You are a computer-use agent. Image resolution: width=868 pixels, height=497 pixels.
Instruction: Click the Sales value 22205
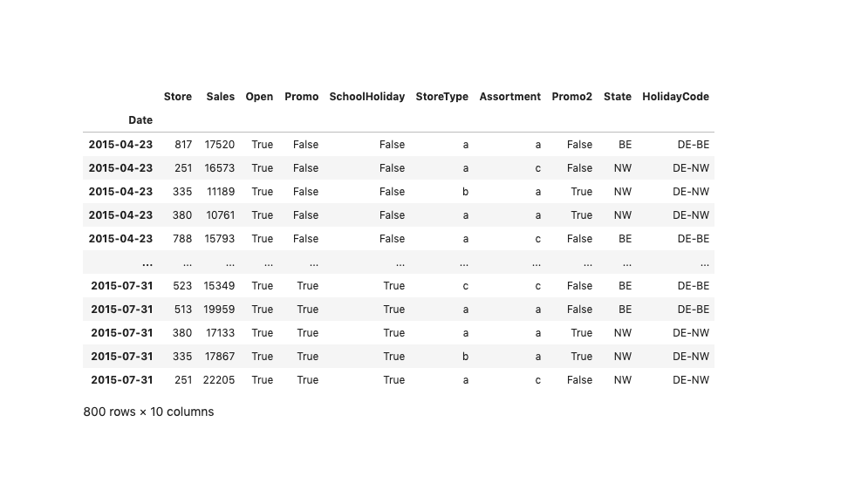(x=219, y=380)
